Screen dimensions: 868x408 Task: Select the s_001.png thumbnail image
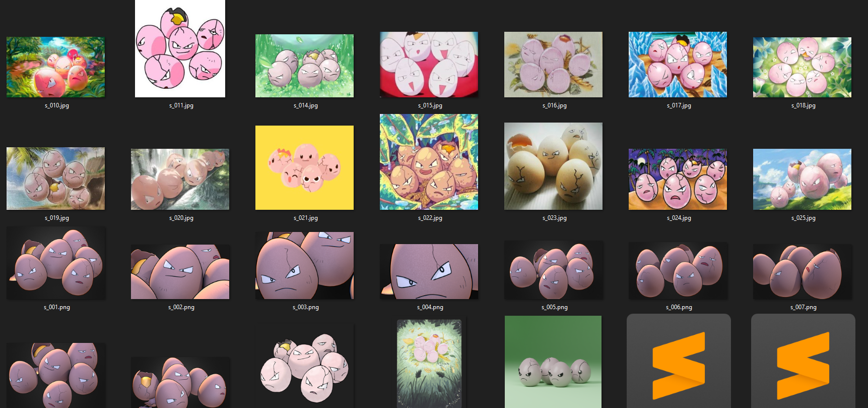(56, 263)
